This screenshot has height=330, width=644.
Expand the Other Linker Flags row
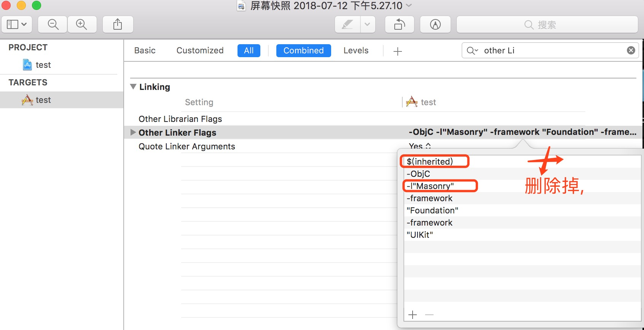pos(133,132)
